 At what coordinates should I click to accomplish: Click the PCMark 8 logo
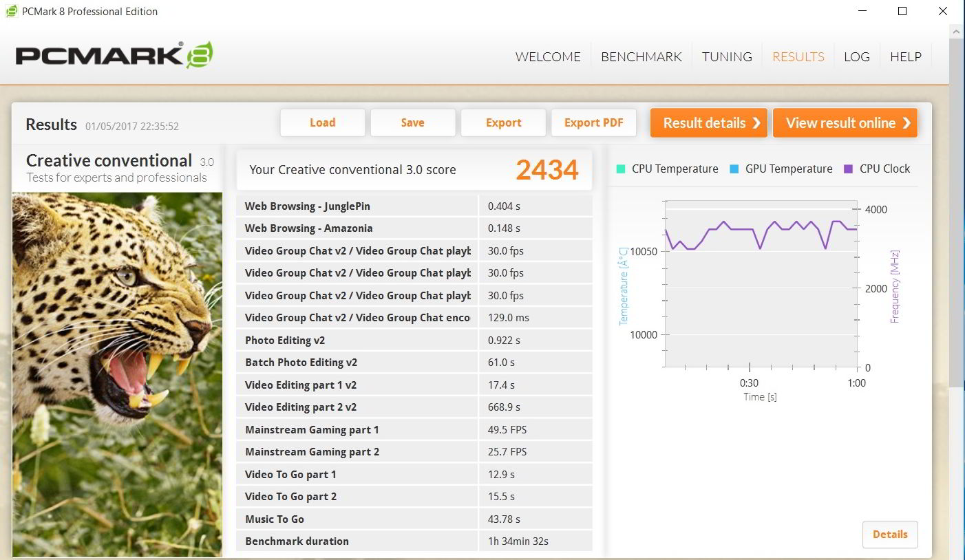coord(114,55)
